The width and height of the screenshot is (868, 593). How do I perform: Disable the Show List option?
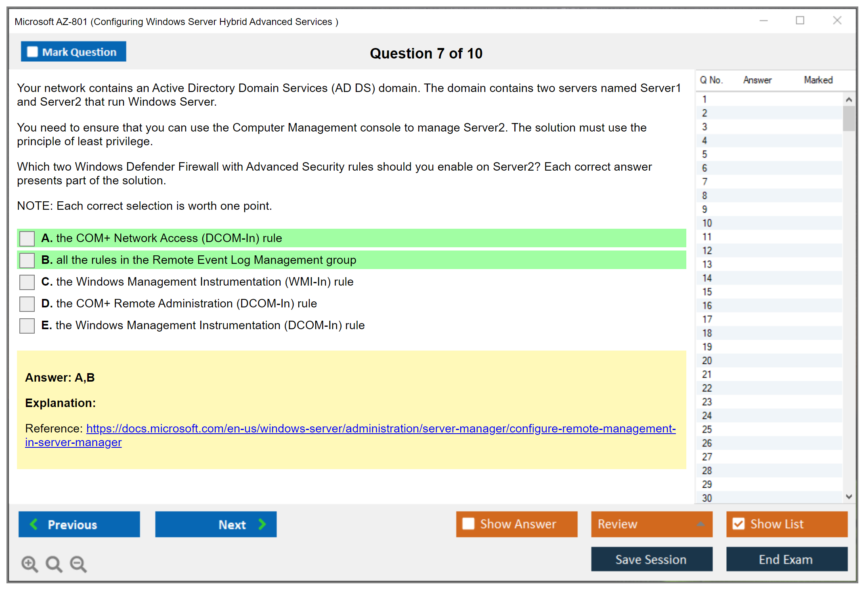pyautogui.click(x=738, y=524)
